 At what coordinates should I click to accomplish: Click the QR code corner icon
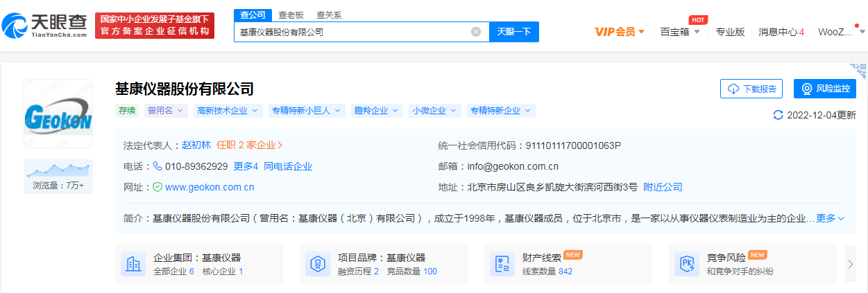point(858,71)
